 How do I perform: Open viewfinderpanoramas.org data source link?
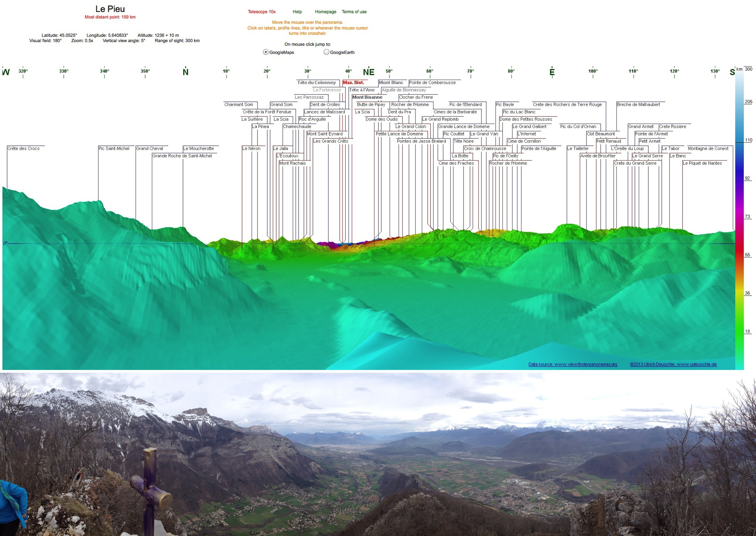coord(573,364)
